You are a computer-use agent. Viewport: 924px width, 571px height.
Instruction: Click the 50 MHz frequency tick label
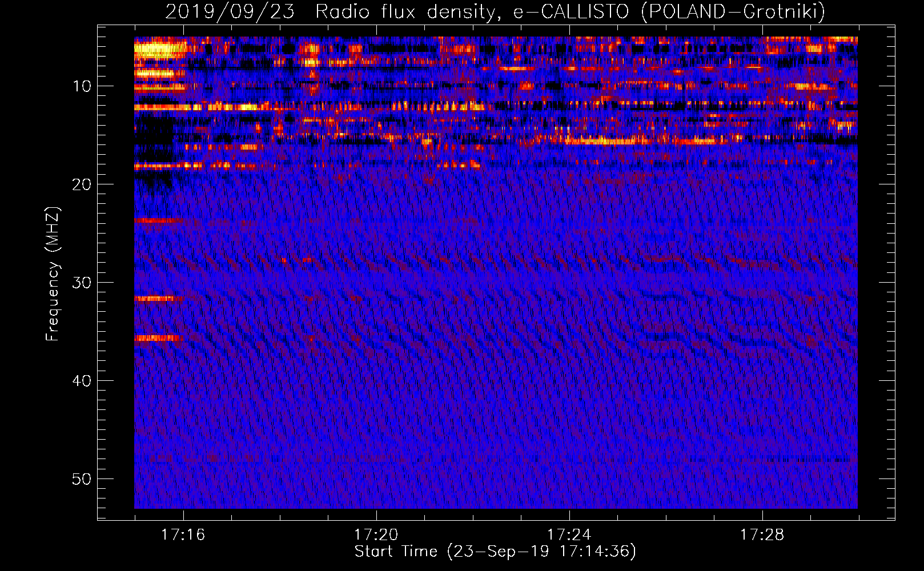82,479
